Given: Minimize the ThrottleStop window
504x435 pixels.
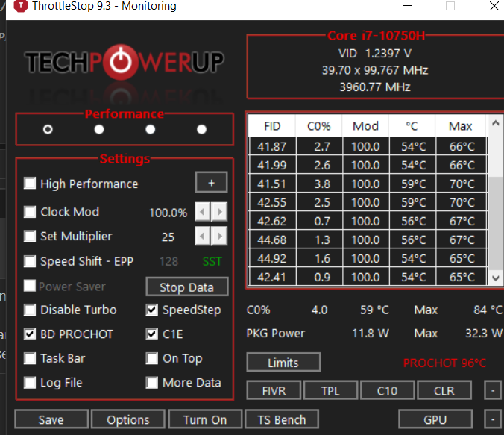Looking at the screenshot, I should point(407,6).
